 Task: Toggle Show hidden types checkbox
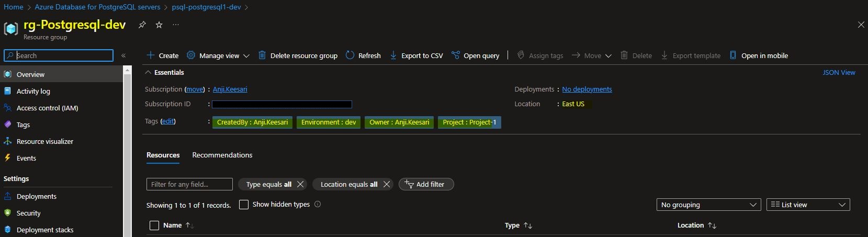(x=244, y=205)
